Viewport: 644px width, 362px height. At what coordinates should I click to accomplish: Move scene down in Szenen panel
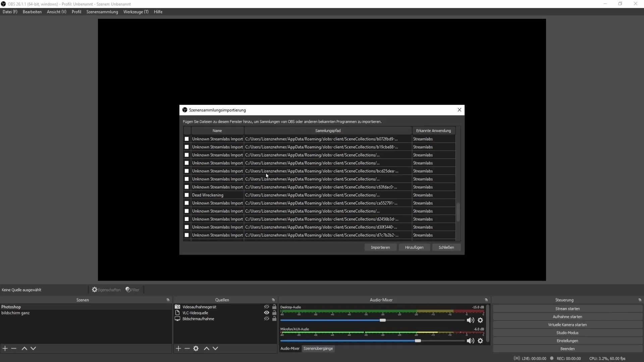(x=33, y=349)
